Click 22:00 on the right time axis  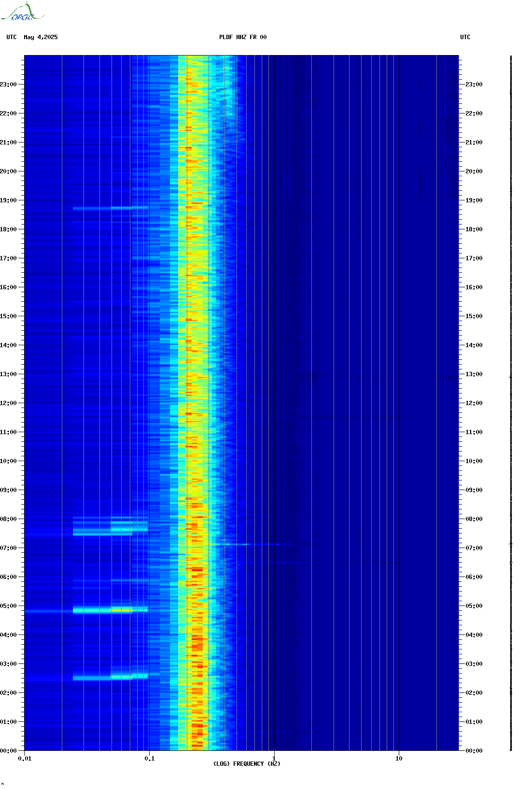(x=474, y=113)
